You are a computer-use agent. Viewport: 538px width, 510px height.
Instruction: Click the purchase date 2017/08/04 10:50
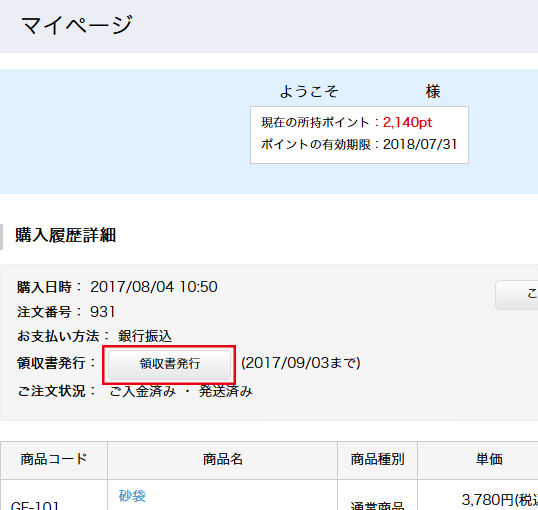(154, 287)
